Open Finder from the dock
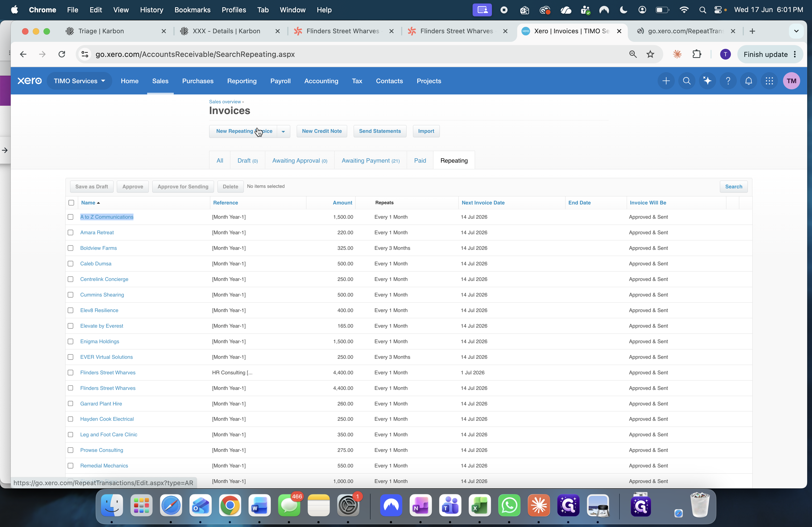The height and width of the screenshot is (527, 812). pos(112,505)
